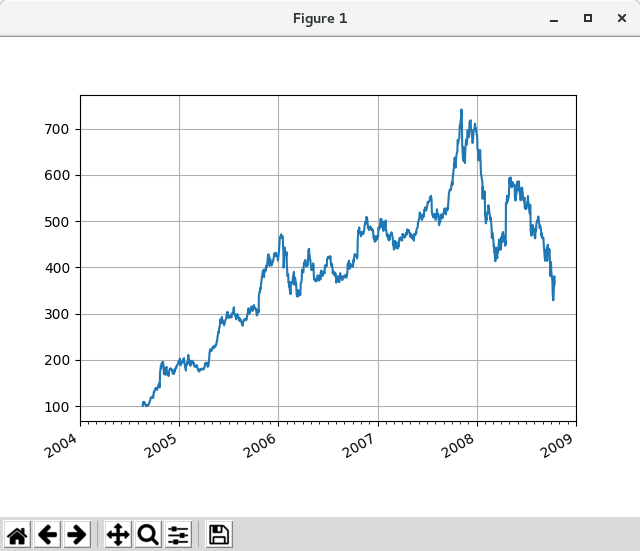The width and height of the screenshot is (640, 551).
Task: Minimize the Figure 1 window
Action: point(554,19)
